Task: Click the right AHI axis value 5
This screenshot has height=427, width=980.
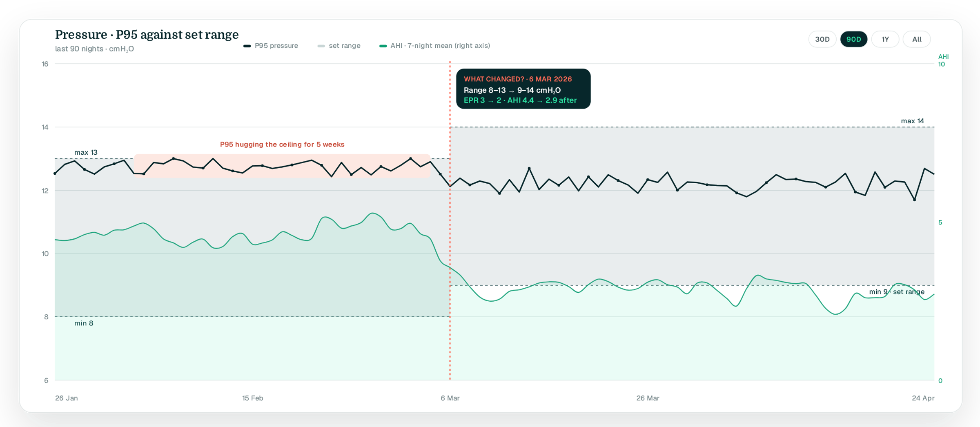Action: (x=940, y=222)
